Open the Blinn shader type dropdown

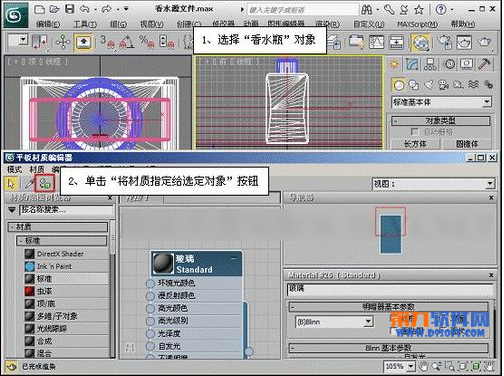[367, 322]
